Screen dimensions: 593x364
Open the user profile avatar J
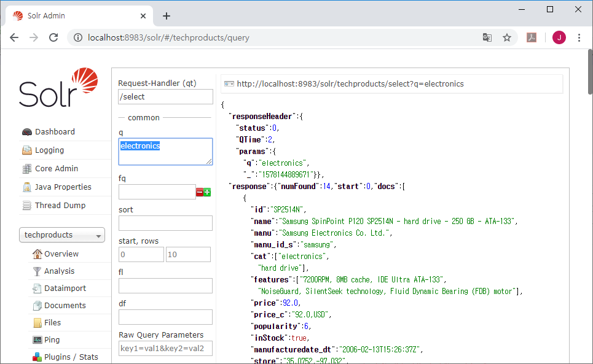click(x=559, y=37)
